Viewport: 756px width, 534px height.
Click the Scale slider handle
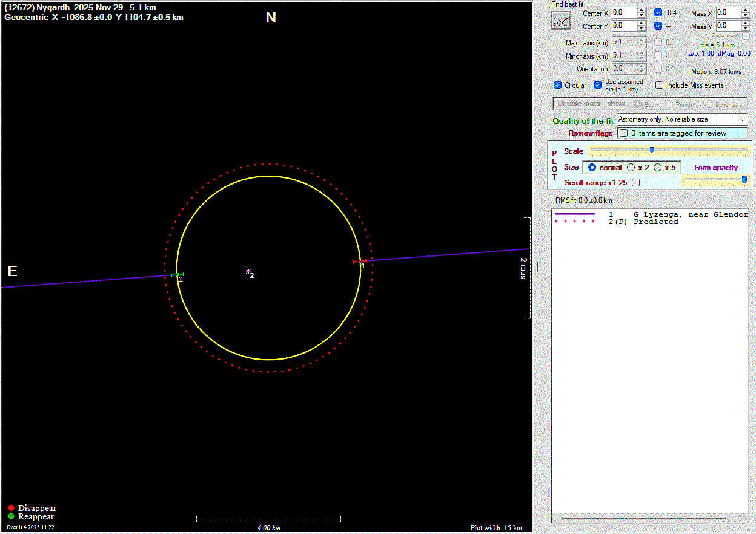click(x=651, y=150)
